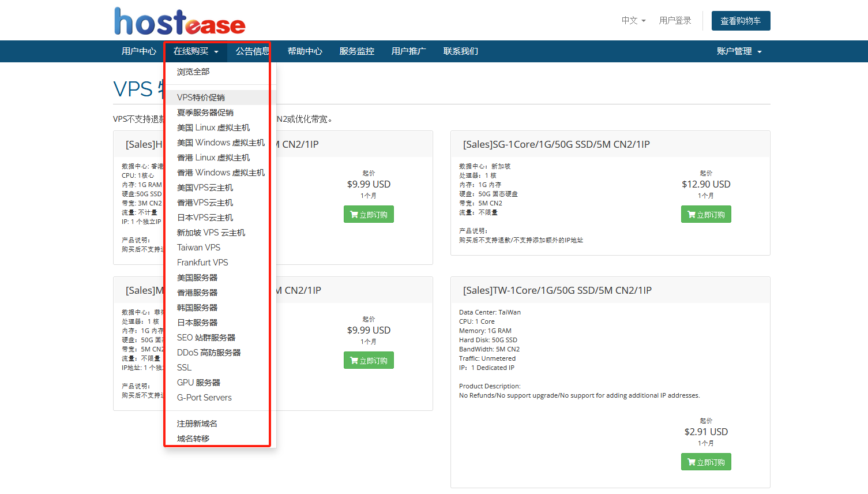Click the hostease logo
The width and height of the screenshot is (868, 494).
tap(179, 21)
